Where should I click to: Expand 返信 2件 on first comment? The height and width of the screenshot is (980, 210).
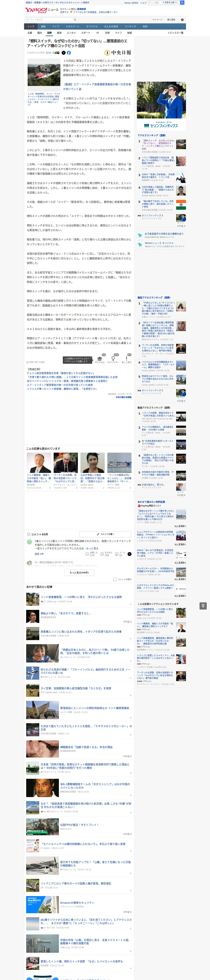click(39, 554)
